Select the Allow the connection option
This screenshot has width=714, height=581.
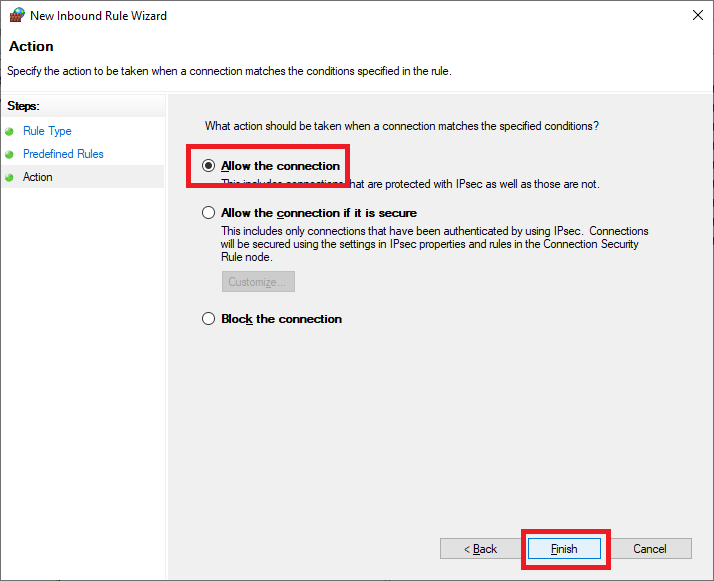[209, 166]
